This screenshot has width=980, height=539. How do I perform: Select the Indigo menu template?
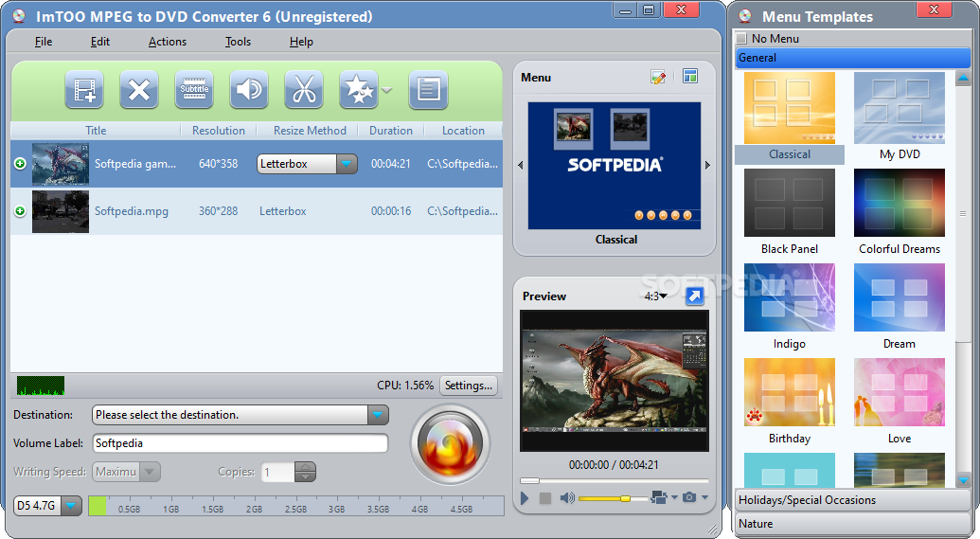click(x=790, y=307)
